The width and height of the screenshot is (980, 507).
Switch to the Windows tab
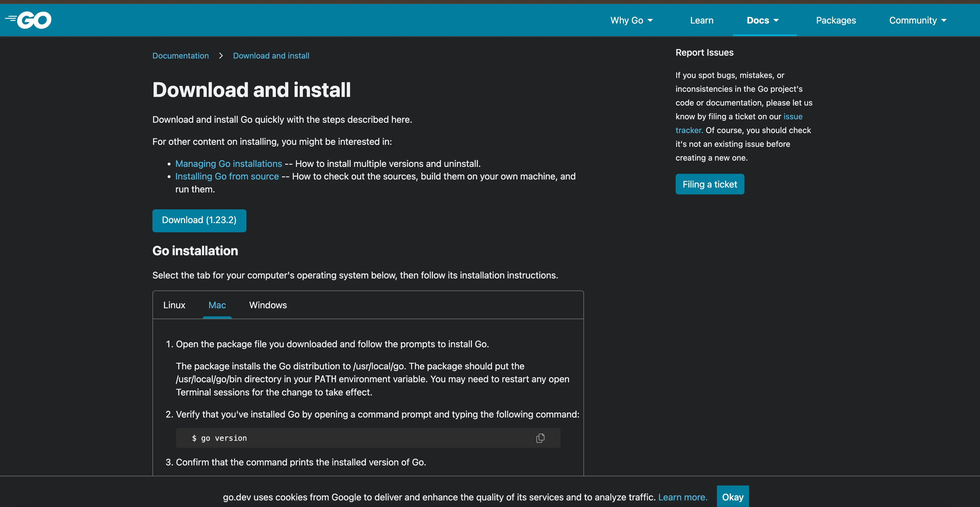point(268,305)
